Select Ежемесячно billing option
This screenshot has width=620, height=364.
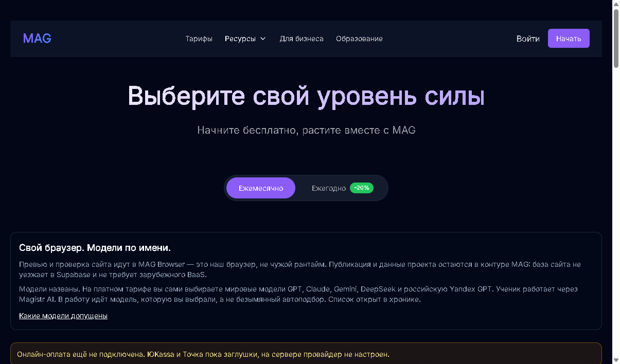coord(261,188)
